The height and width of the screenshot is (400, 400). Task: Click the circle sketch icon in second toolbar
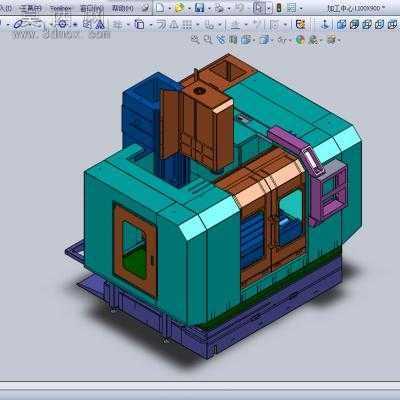pos(62,24)
